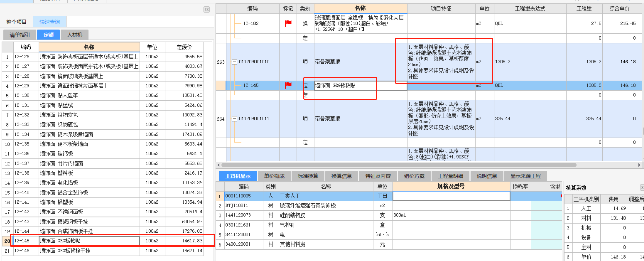Click price 14617.83 in quota list

[184, 241]
